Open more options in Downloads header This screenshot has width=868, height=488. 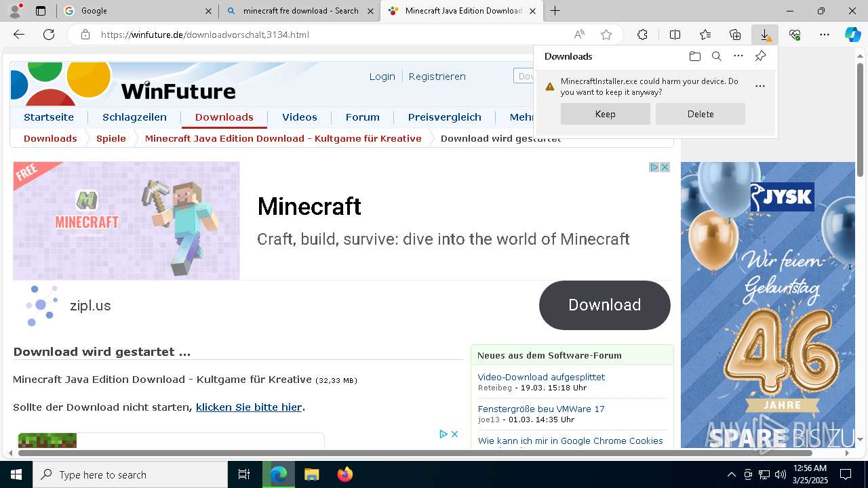point(738,56)
